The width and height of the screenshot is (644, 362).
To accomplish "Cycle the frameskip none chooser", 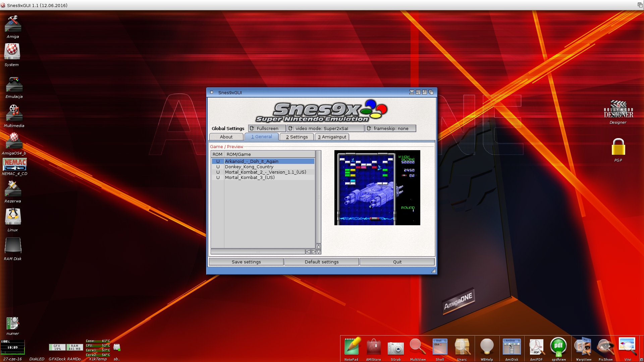I will [x=390, y=128].
